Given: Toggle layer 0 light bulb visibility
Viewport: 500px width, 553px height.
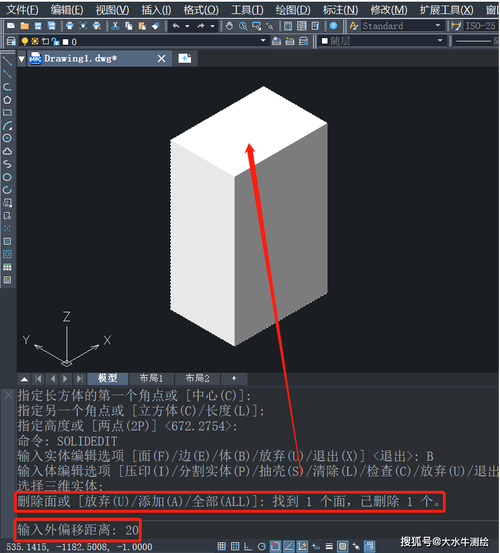Looking at the screenshot, I should tap(24, 41).
